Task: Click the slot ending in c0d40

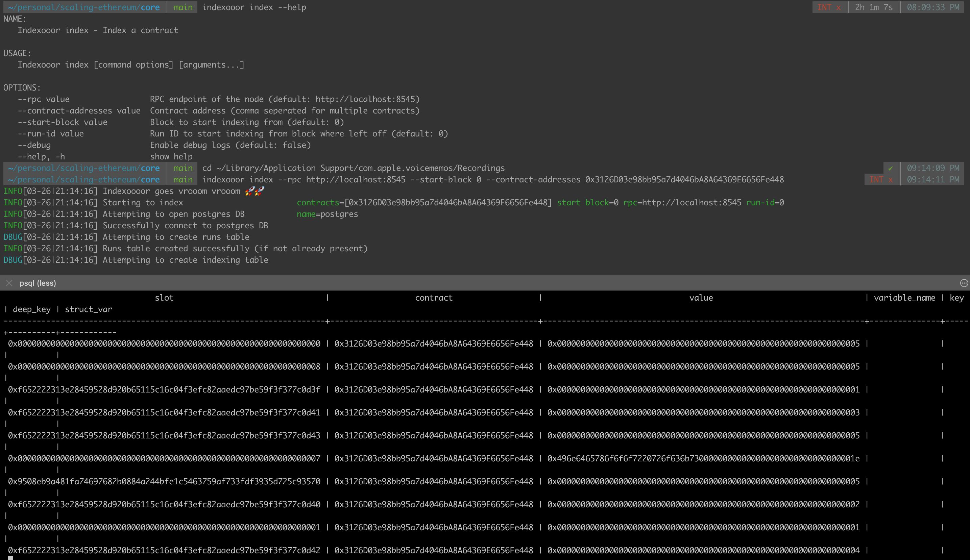Action: click(x=164, y=504)
